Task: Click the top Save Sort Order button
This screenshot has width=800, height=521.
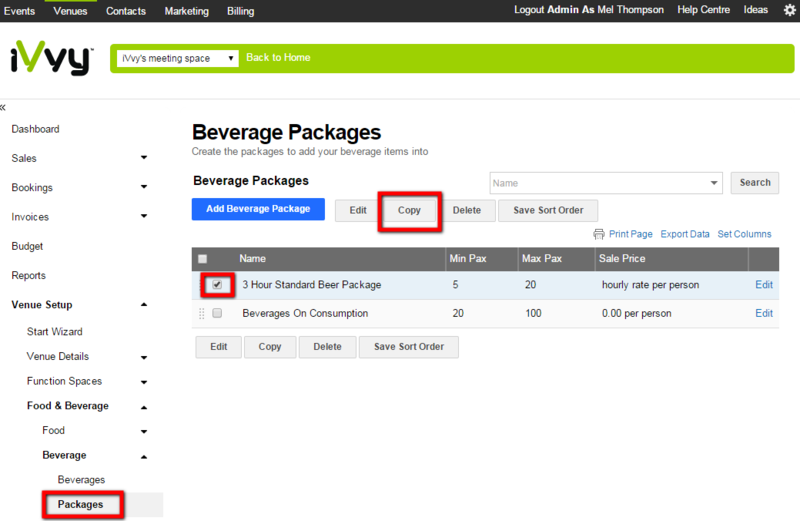Action: (548, 210)
